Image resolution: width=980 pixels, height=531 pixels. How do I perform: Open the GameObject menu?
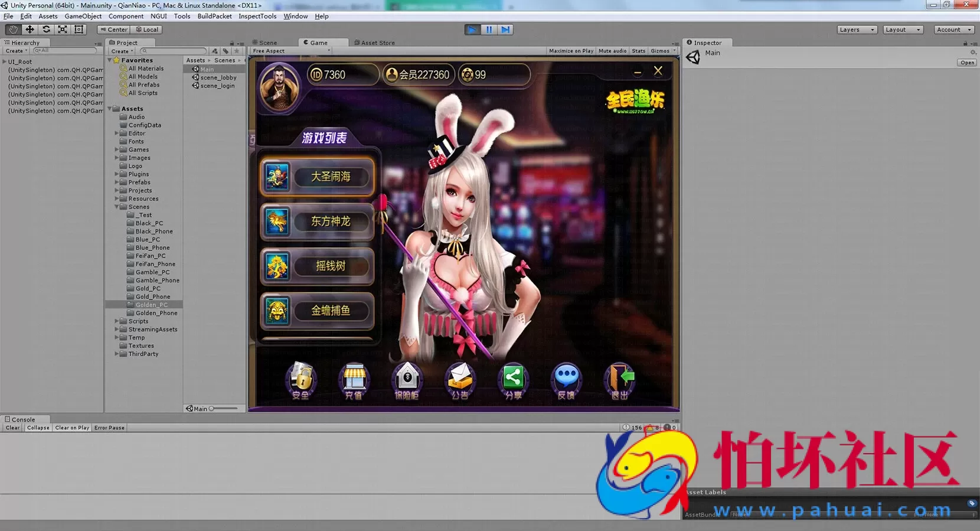pos(83,16)
